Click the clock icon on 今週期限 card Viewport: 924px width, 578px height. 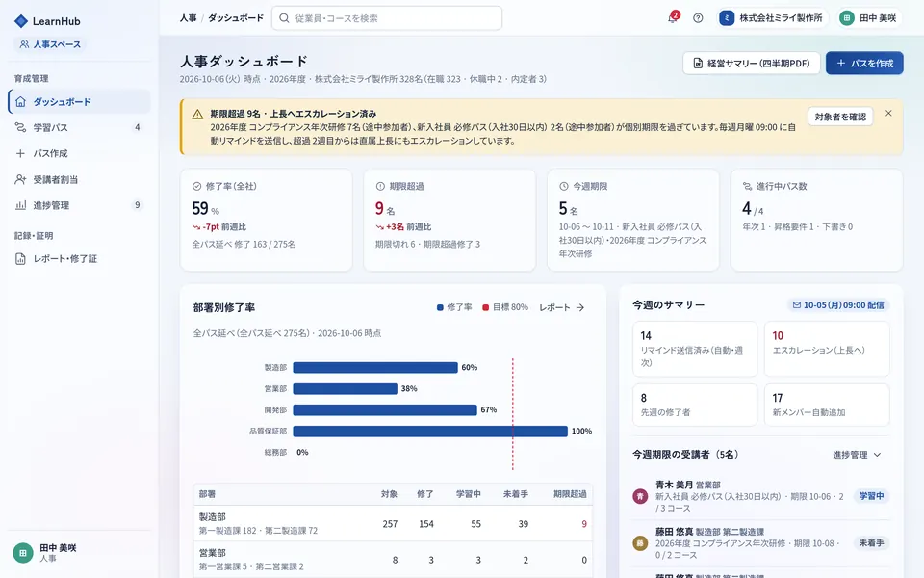tap(564, 186)
